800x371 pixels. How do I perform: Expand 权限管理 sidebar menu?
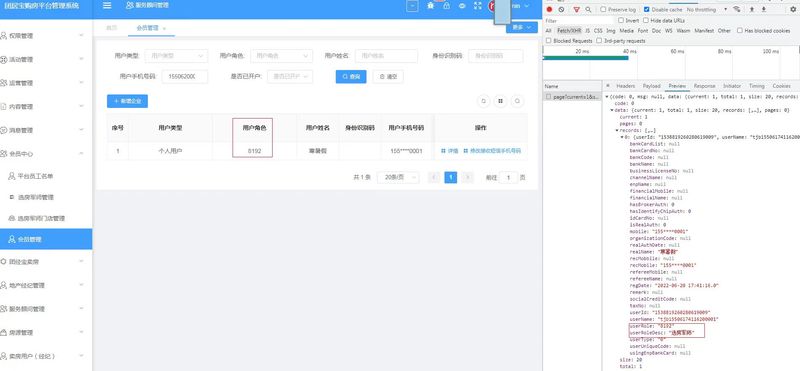click(46, 36)
